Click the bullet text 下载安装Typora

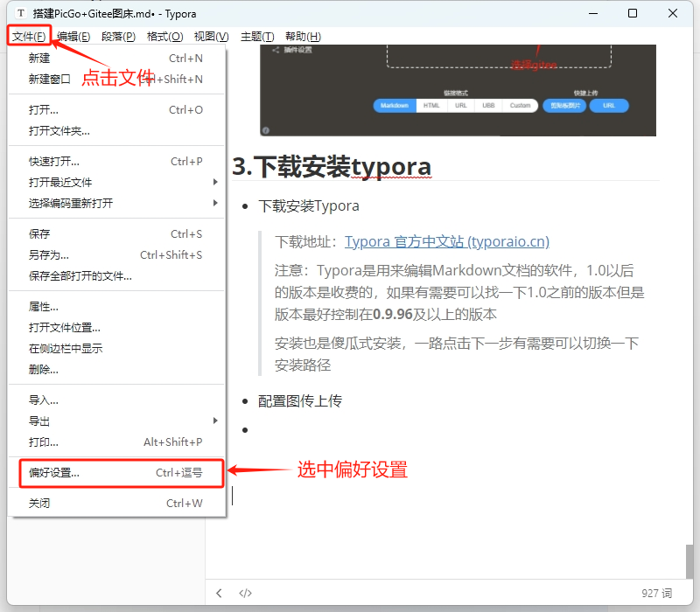tap(309, 205)
